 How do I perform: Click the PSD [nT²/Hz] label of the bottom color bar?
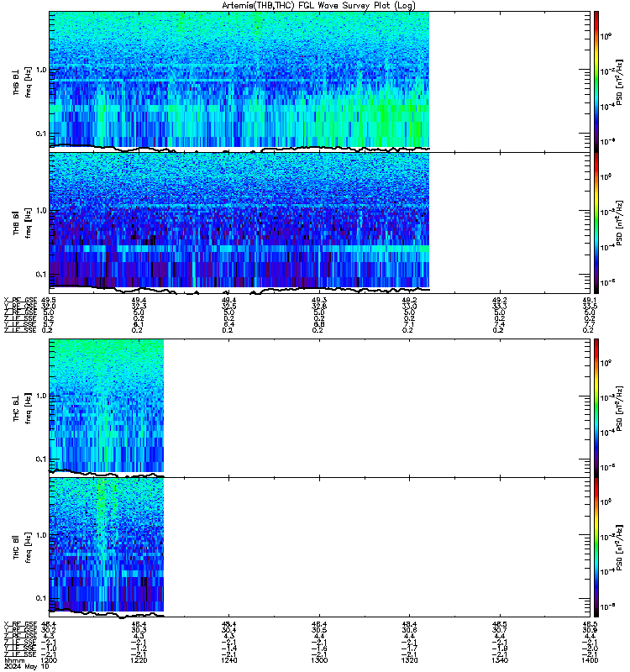pyautogui.click(x=619, y=548)
